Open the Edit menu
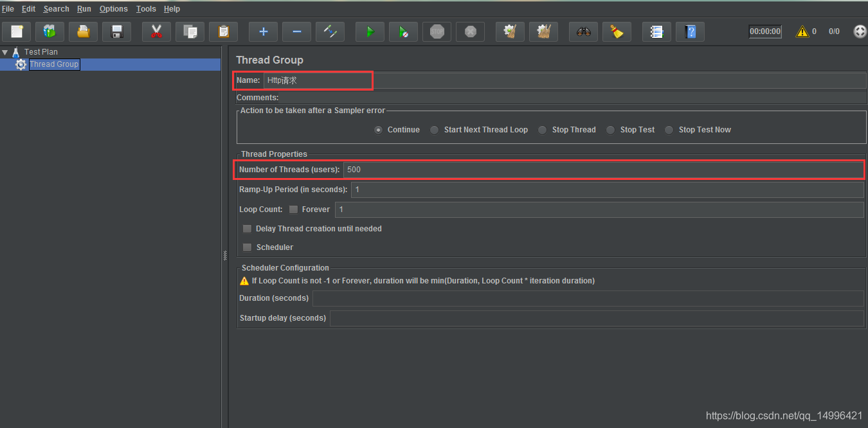This screenshot has height=428, width=868. tap(28, 9)
